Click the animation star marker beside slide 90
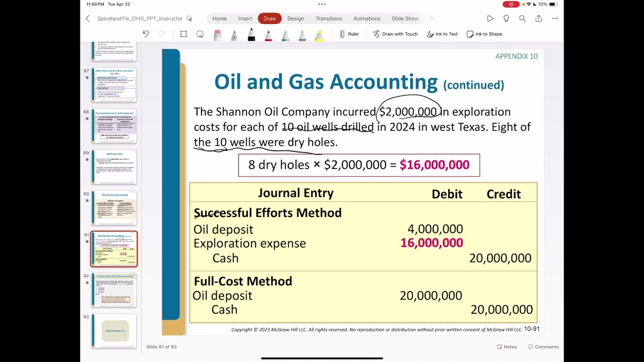Viewport: 644px width, 362px height. [x=87, y=201]
